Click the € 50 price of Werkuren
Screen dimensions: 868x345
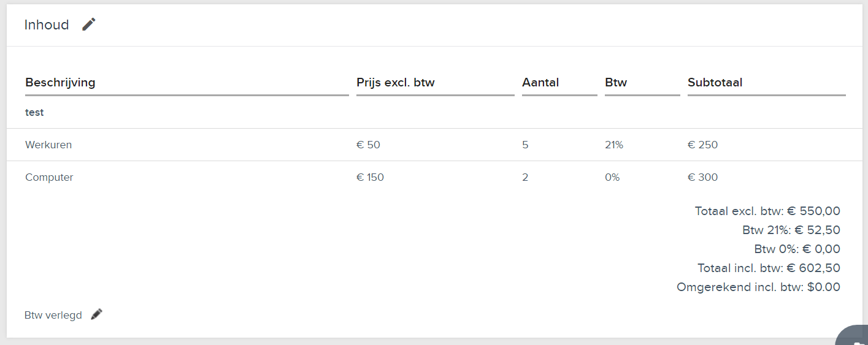pos(368,145)
